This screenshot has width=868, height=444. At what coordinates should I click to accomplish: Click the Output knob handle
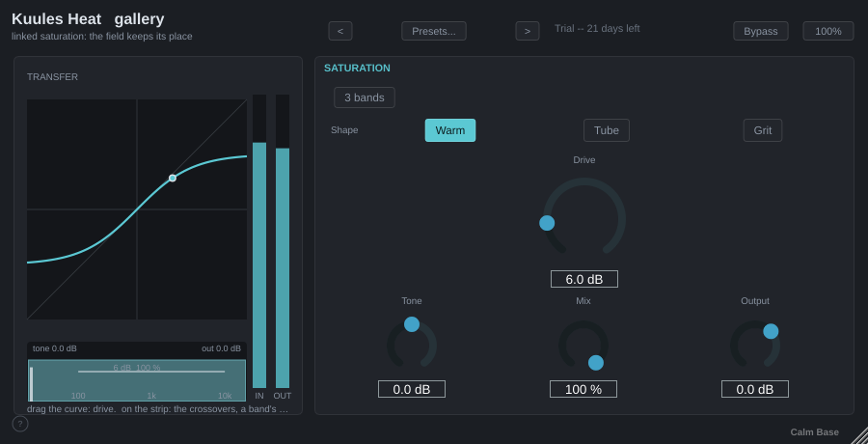click(x=771, y=331)
